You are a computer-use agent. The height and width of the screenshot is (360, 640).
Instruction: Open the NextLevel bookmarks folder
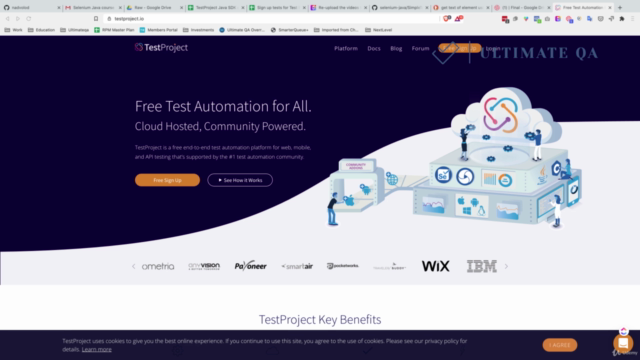pyautogui.click(x=378, y=30)
